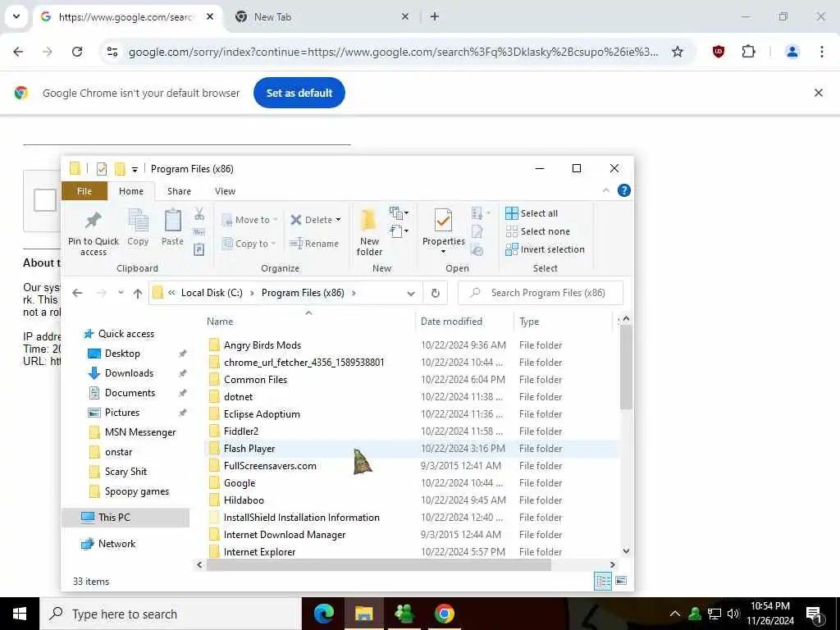
Task: Bookmark this page star icon
Action: 677,52
